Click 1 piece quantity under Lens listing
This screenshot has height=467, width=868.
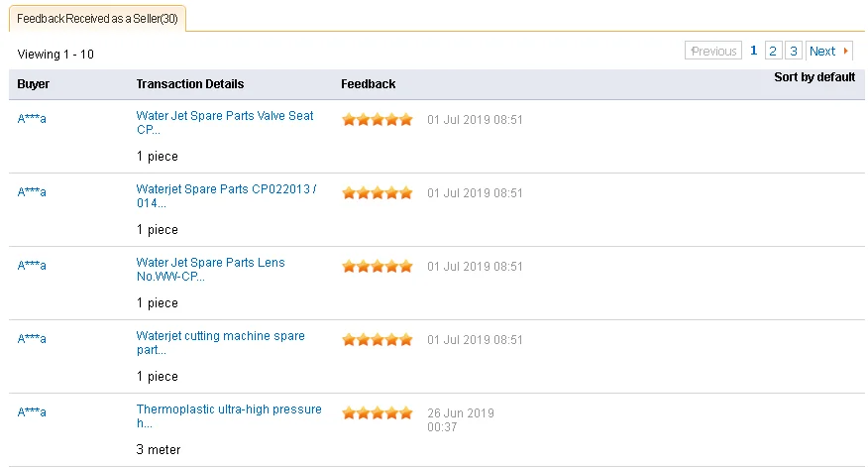click(x=158, y=303)
